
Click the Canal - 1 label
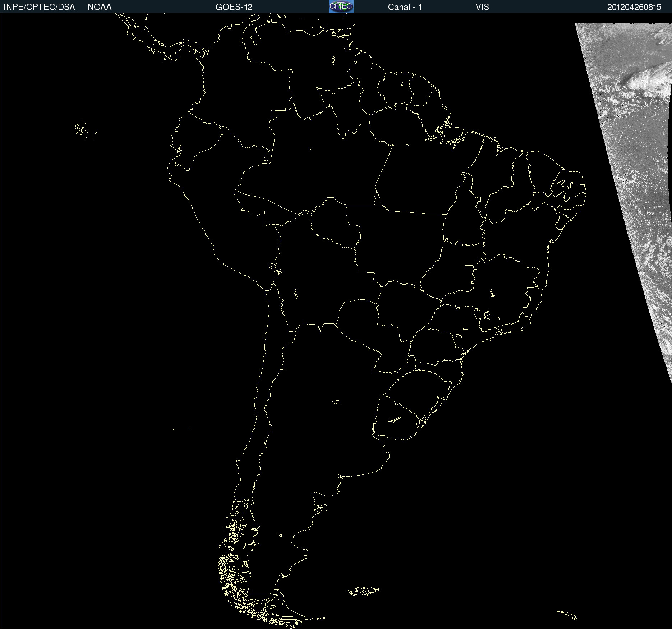(x=405, y=7)
